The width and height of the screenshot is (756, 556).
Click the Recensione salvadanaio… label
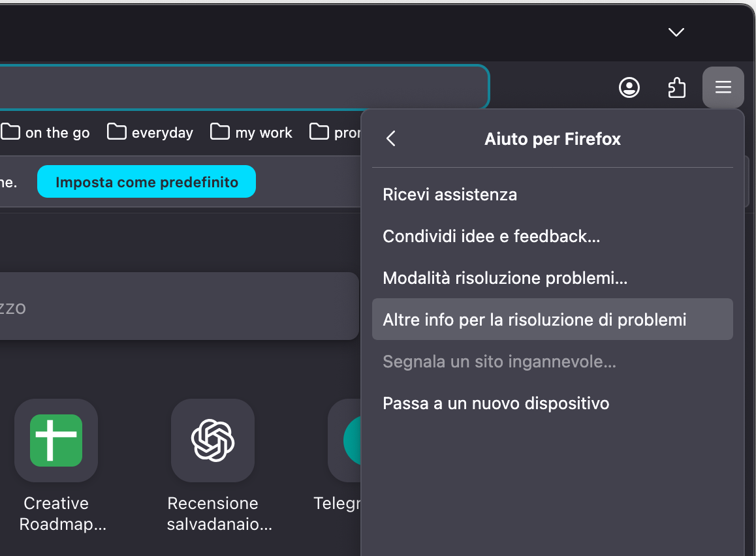point(219,514)
